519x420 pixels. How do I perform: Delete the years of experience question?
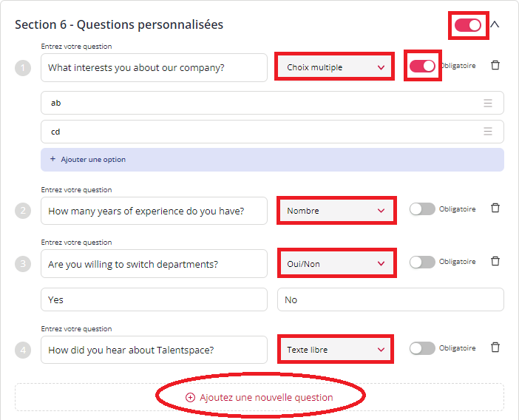coord(495,209)
